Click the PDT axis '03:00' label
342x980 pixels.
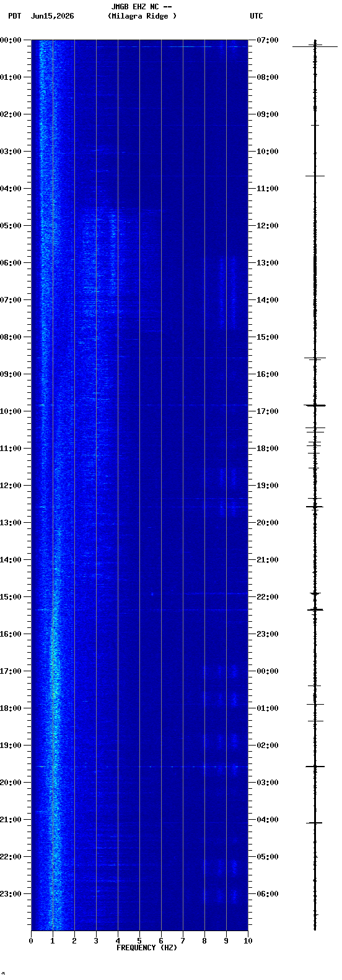[11, 152]
